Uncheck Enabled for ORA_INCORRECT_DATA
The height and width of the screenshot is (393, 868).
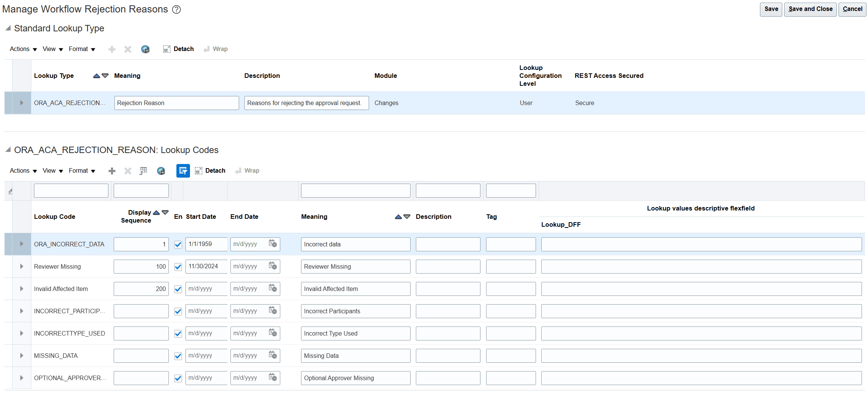[178, 244]
